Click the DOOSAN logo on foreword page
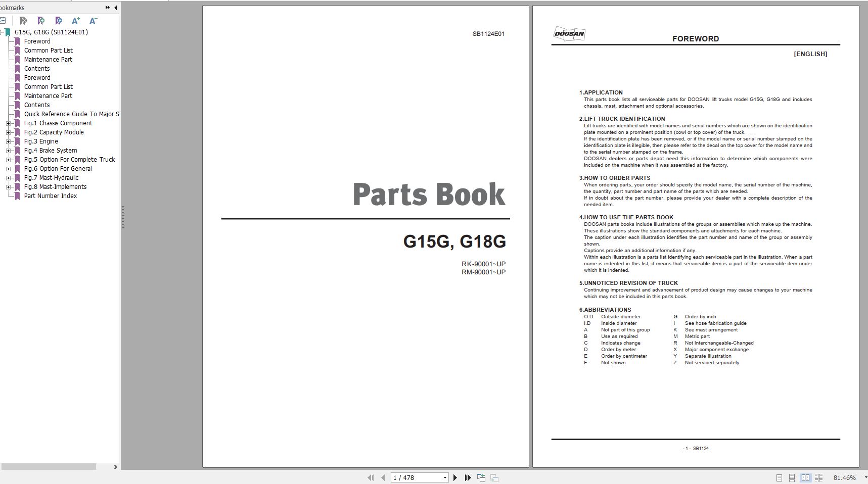The width and height of the screenshot is (868, 484). tap(569, 34)
